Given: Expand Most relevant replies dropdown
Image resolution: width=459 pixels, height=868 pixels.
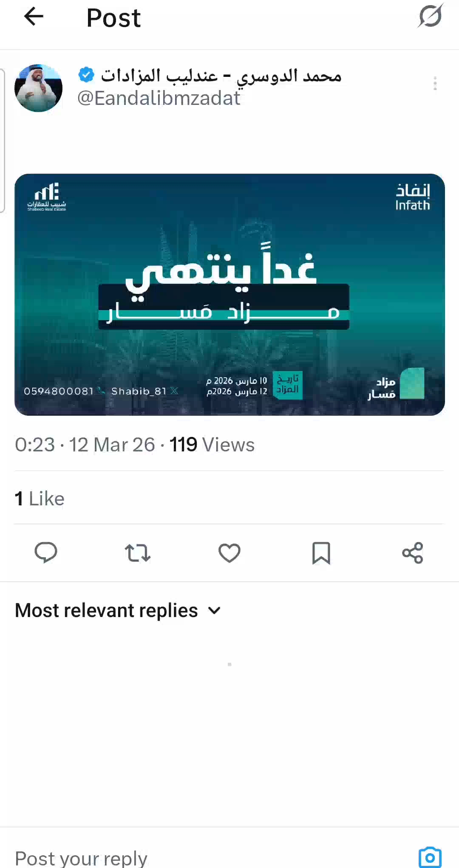Looking at the screenshot, I should (118, 611).
